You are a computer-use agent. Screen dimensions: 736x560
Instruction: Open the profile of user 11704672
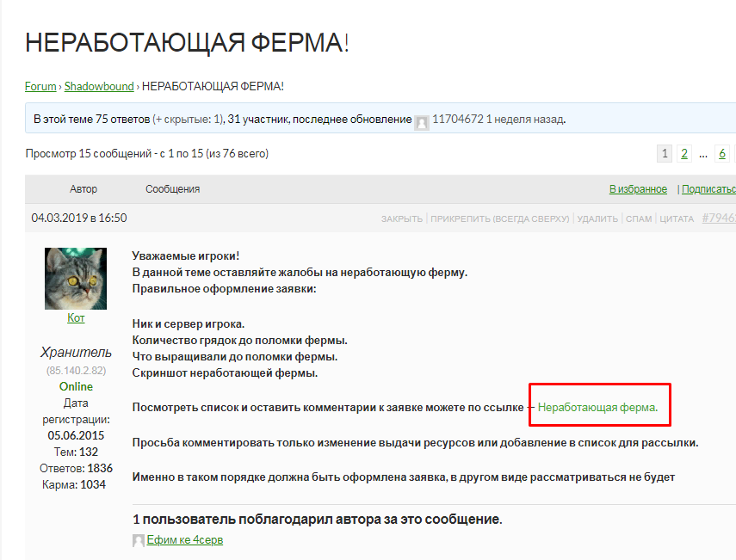click(x=457, y=120)
